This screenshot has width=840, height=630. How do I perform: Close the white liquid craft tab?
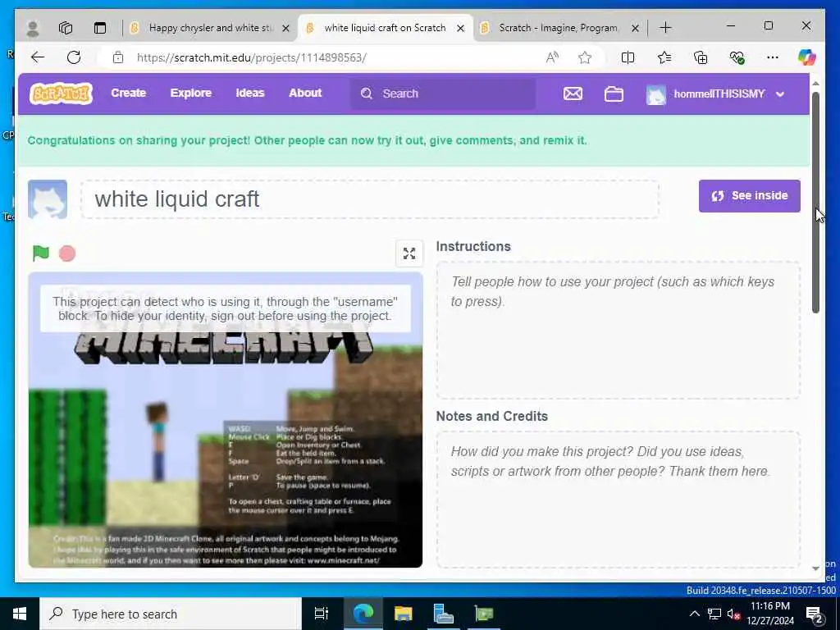pyautogui.click(x=460, y=29)
